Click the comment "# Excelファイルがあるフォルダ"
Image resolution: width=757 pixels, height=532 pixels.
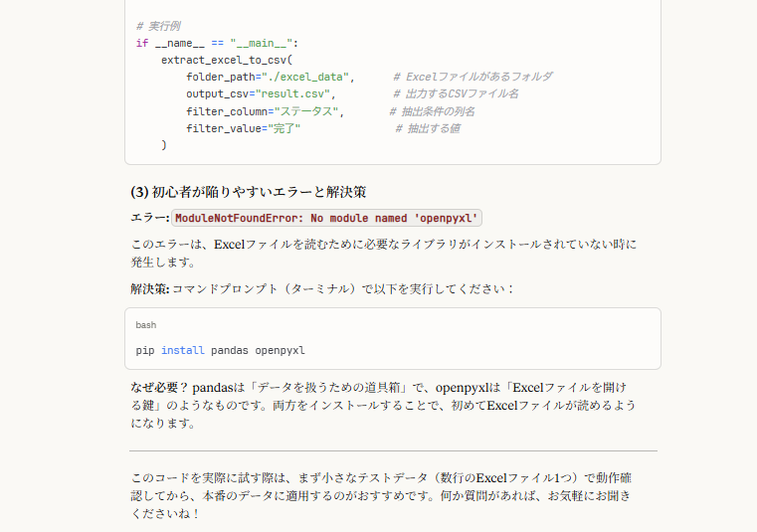473,77
